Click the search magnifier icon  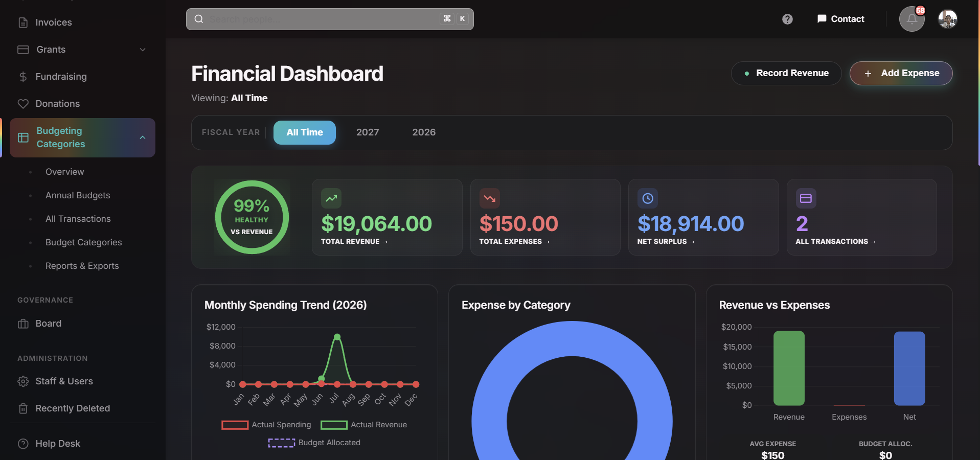pos(199,19)
